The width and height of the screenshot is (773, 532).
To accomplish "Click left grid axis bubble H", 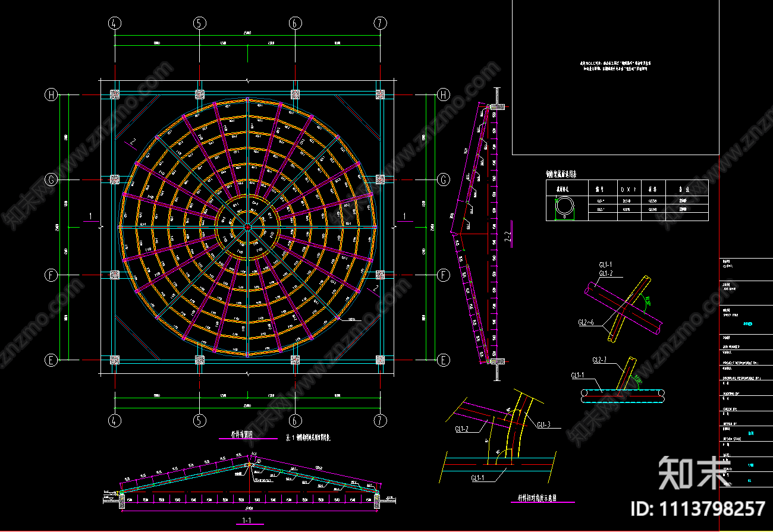I will (52, 95).
